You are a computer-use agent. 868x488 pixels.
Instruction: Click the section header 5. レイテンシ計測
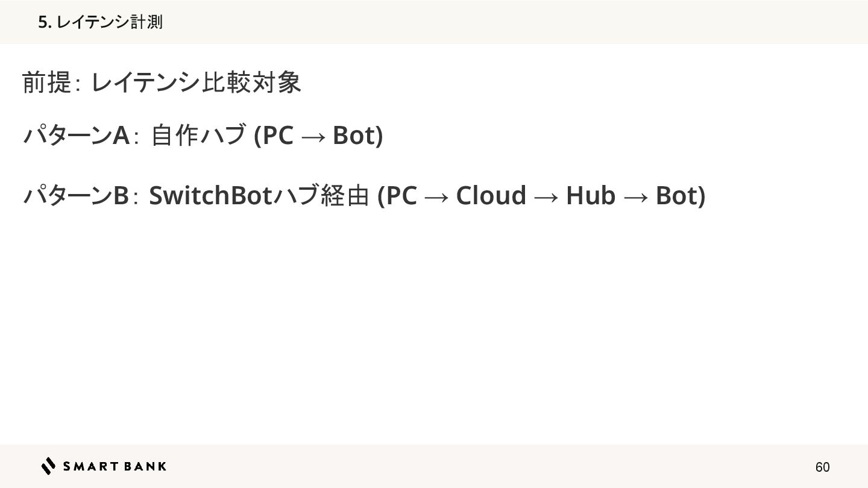click(100, 22)
